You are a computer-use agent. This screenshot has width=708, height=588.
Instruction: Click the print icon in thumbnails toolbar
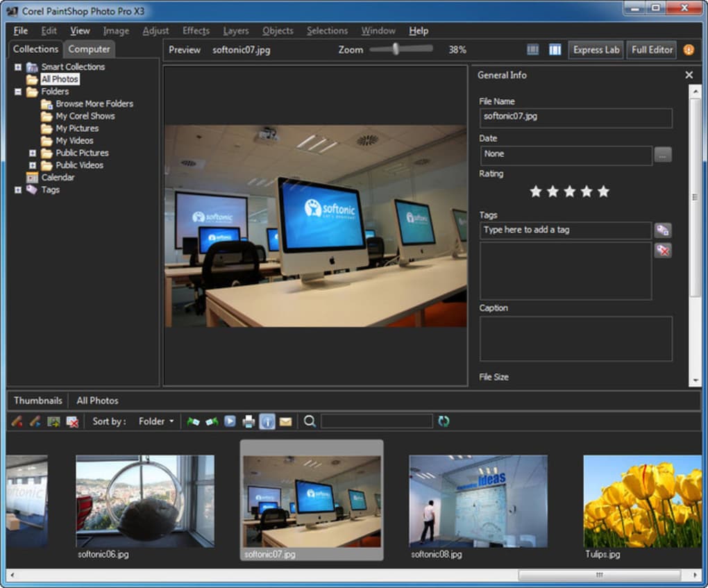[248, 421]
